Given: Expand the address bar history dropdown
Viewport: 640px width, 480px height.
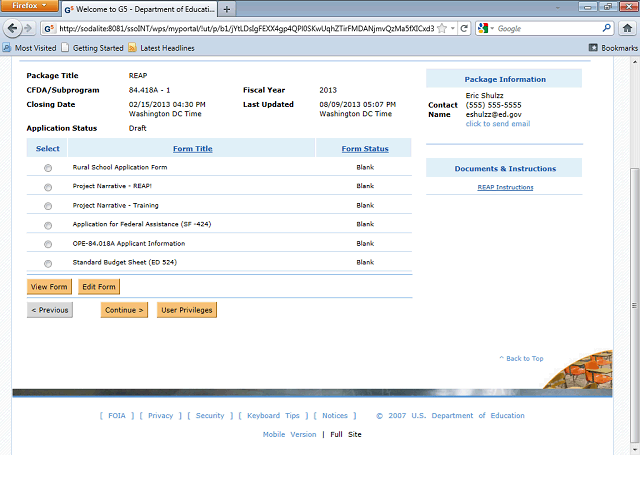Looking at the screenshot, I should [x=453, y=28].
